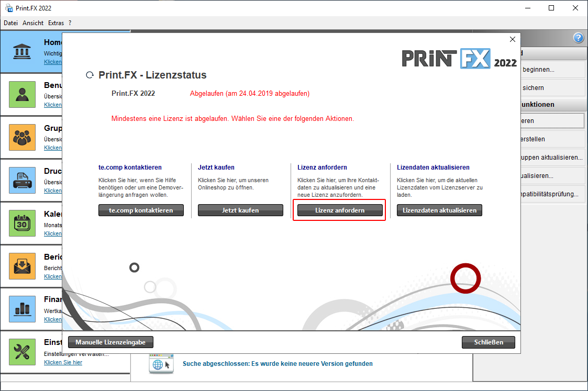Click the 'erstellen' button in right panel

553,139
